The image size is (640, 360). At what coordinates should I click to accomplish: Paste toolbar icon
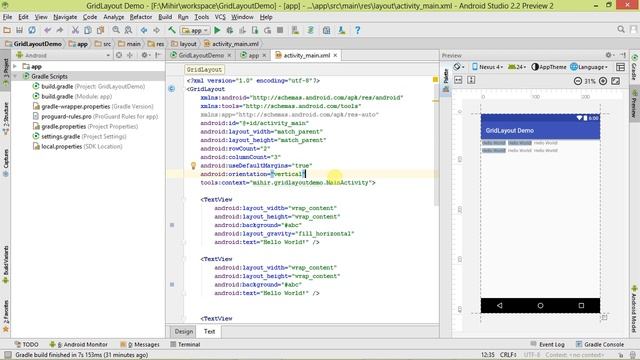tap(100, 30)
